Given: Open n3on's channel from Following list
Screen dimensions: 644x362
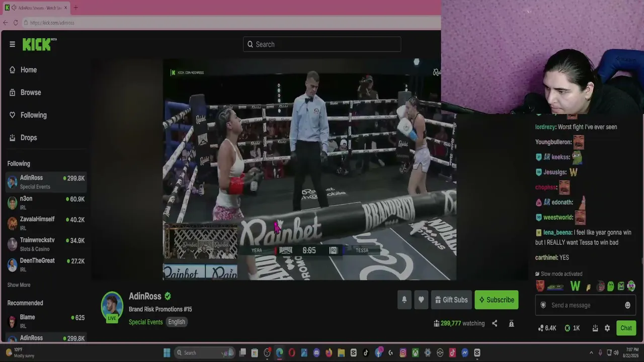Looking at the screenshot, I should [46, 203].
